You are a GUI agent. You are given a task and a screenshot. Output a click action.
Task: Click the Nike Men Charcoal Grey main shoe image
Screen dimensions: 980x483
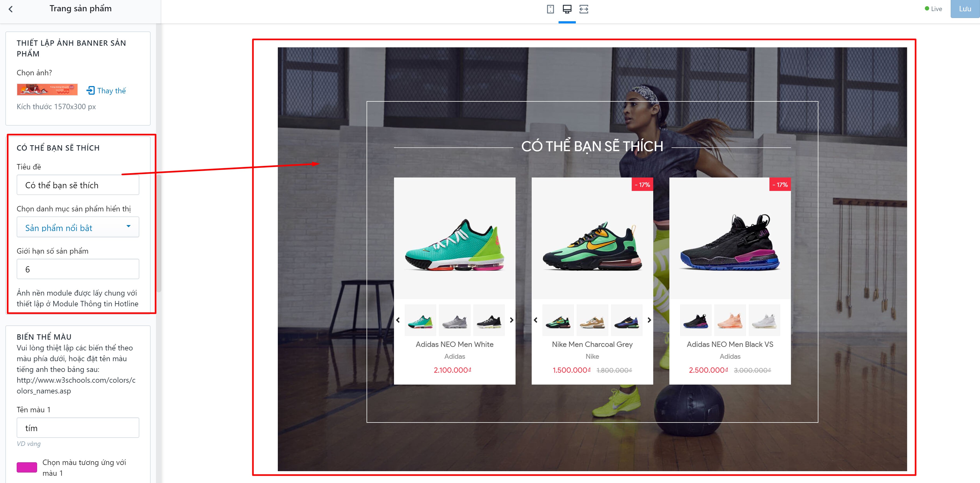592,239
